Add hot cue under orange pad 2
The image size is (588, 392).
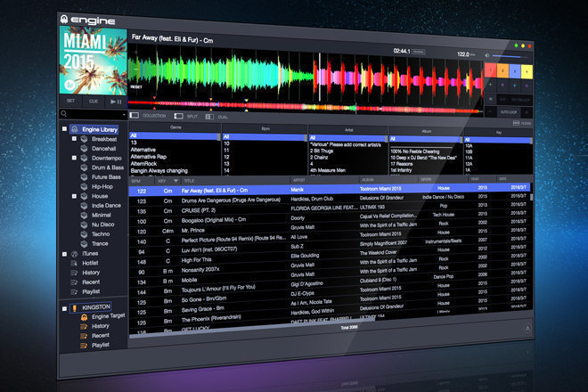click(502, 86)
